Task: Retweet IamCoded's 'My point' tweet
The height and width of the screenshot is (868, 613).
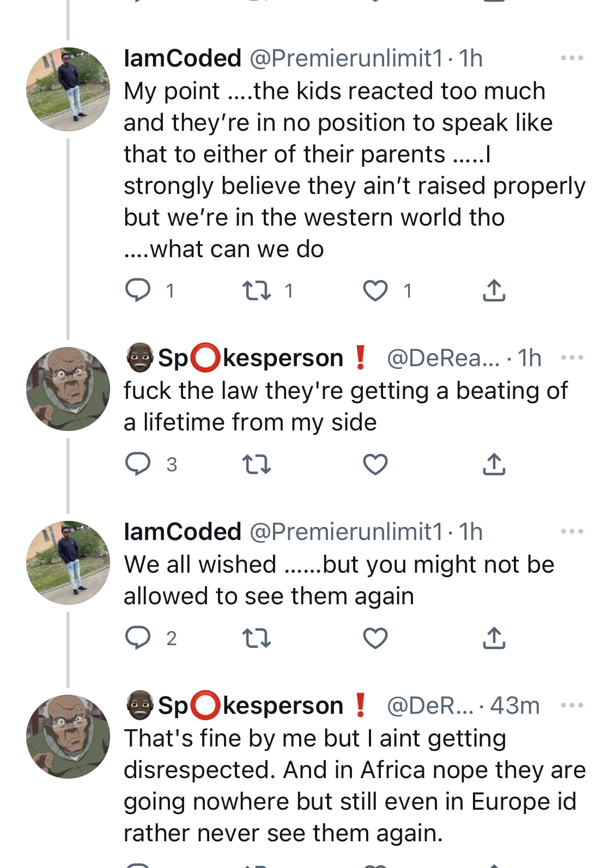Action: click(x=256, y=290)
